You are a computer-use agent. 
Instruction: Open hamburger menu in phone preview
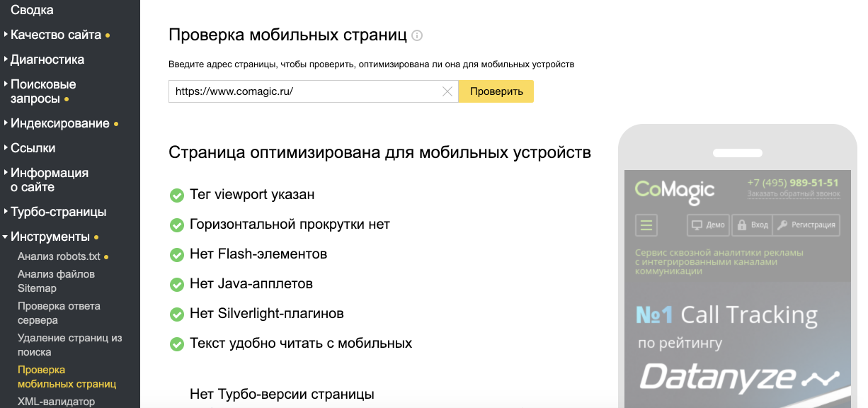(646, 225)
